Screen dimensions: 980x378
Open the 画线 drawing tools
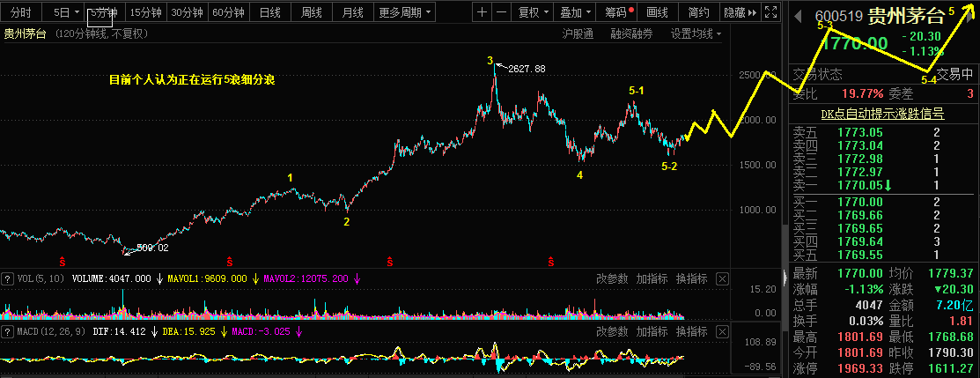click(x=657, y=11)
